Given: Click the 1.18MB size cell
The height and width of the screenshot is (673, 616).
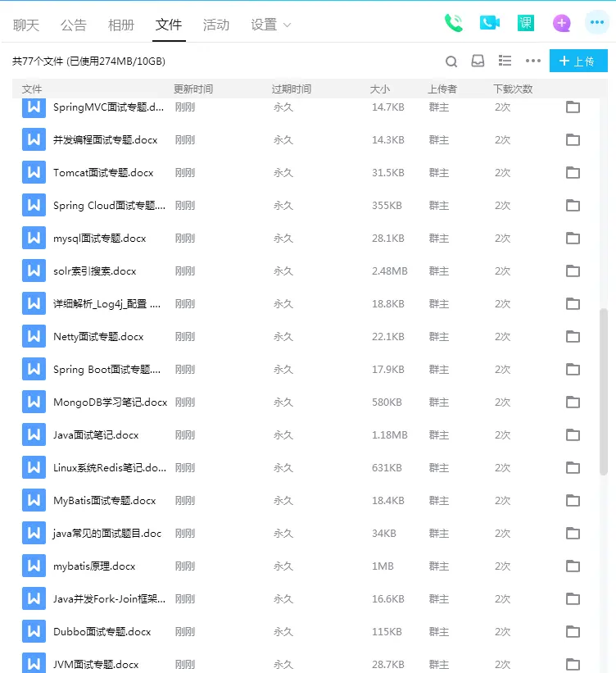Looking at the screenshot, I should point(389,434).
